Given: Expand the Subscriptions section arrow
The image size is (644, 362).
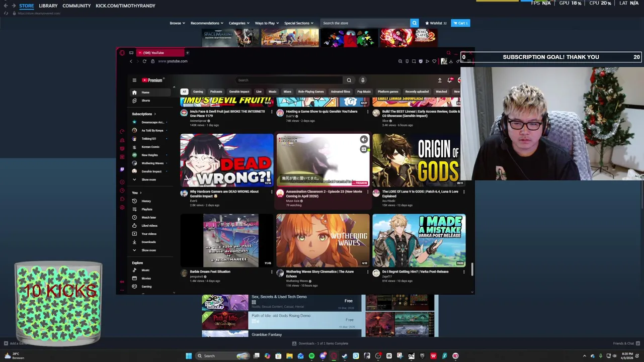Looking at the screenshot, I should [155, 114].
